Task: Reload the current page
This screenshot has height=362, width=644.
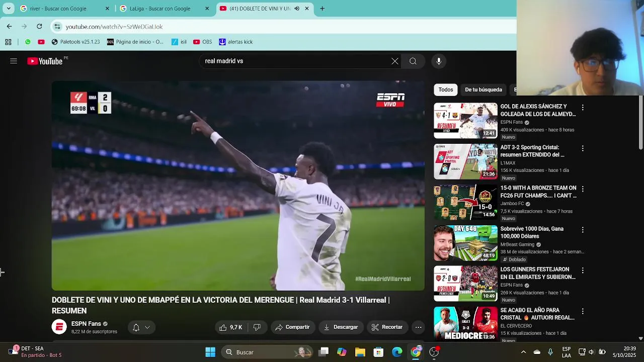Action: click(x=39, y=26)
